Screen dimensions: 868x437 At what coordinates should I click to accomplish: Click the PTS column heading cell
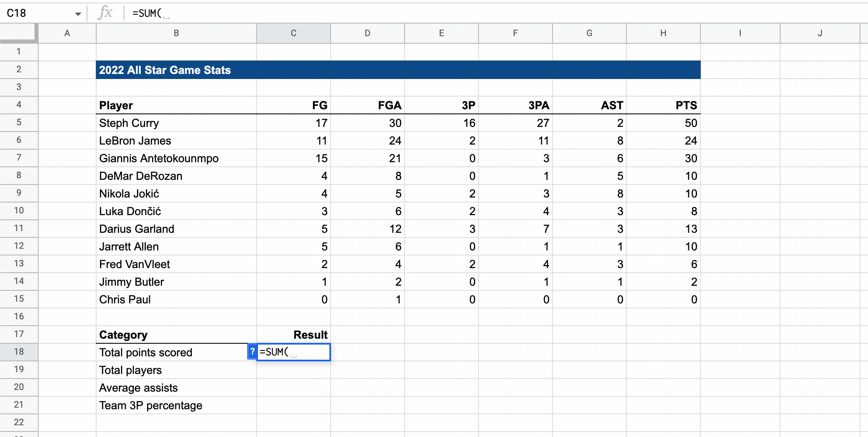(x=663, y=105)
